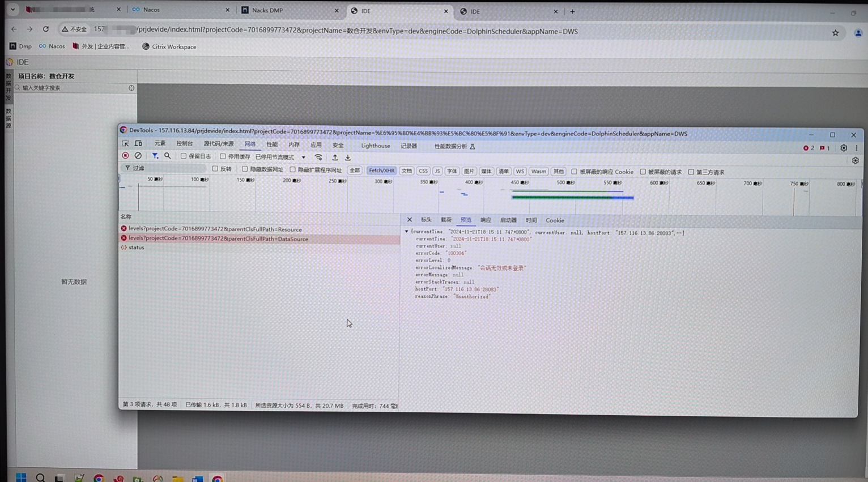The image size is (868, 482).
Task: Toggle the device toolbar icon
Action: coord(138,144)
